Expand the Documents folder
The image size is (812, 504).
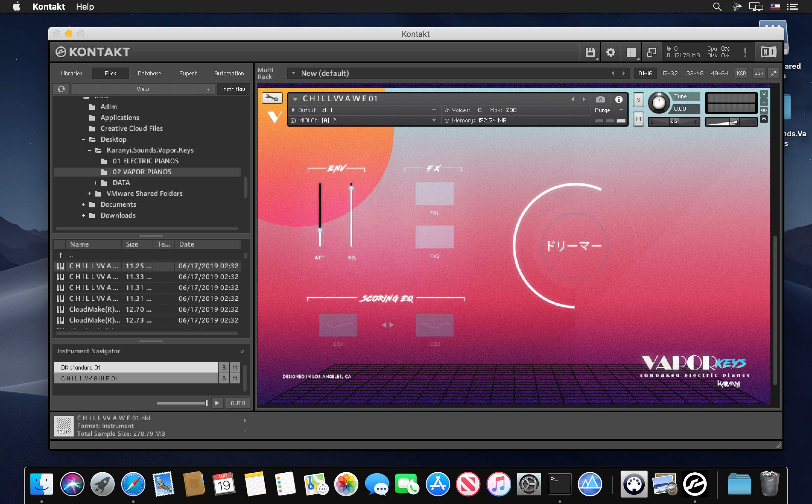tap(83, 204)
